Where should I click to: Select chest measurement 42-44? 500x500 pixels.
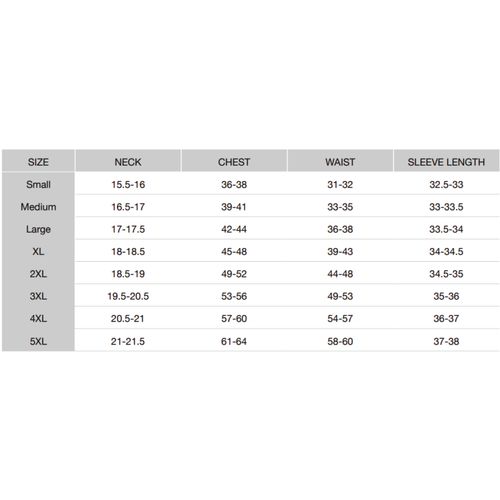(234, 229)
